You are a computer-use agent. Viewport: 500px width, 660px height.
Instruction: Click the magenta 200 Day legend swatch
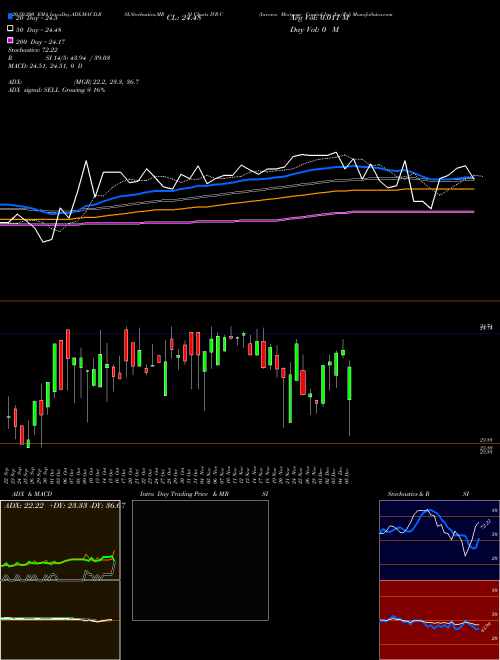11,40
